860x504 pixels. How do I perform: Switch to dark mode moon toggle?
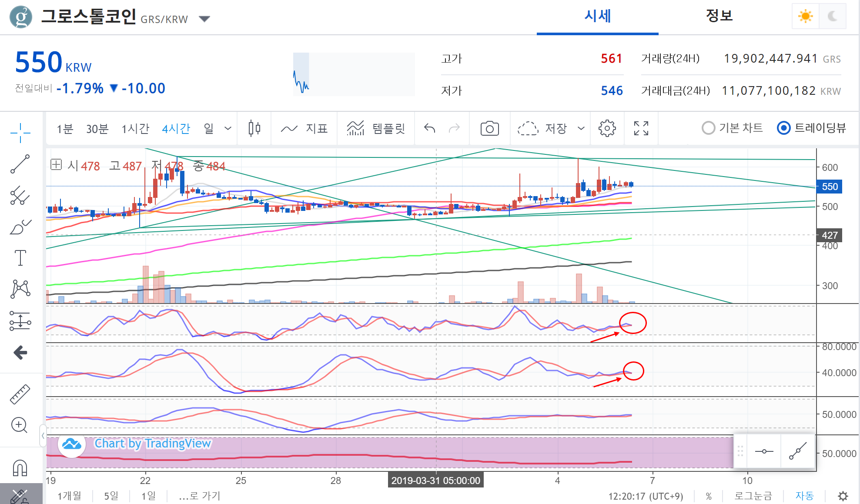pos(832,17)
